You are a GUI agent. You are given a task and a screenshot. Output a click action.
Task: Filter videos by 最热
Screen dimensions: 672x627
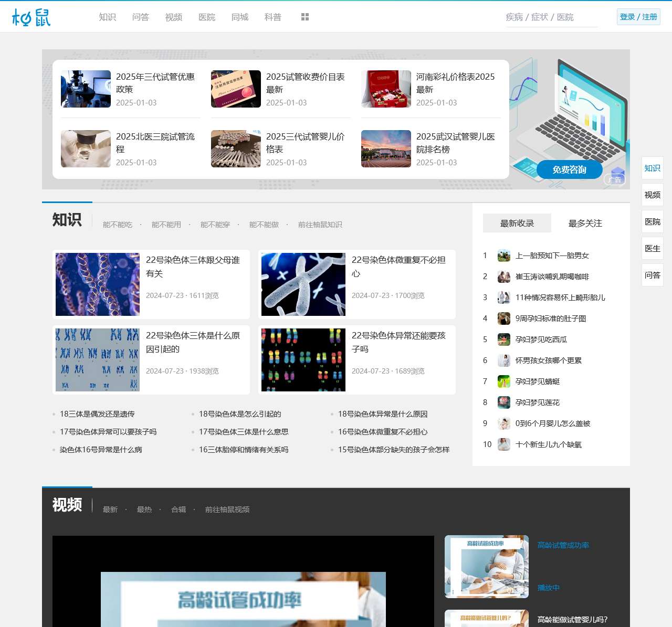tap(144, 509)
